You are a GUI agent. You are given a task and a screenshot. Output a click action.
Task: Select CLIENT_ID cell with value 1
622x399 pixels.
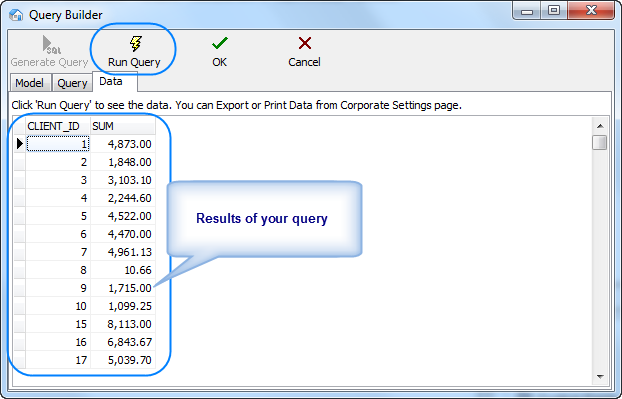58,144
